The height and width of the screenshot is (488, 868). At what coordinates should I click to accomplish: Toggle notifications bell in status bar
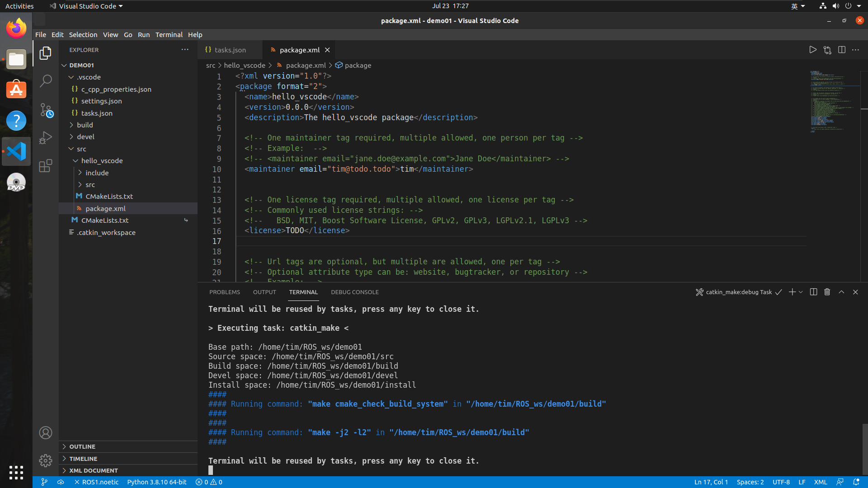(x=856, y=482)
